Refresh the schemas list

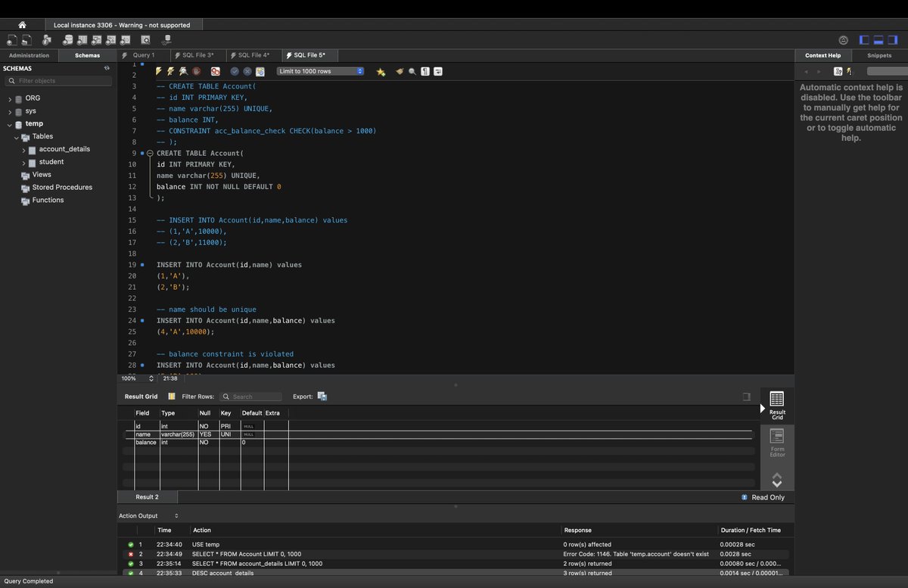pyautogui.click(x=107, y=68)
